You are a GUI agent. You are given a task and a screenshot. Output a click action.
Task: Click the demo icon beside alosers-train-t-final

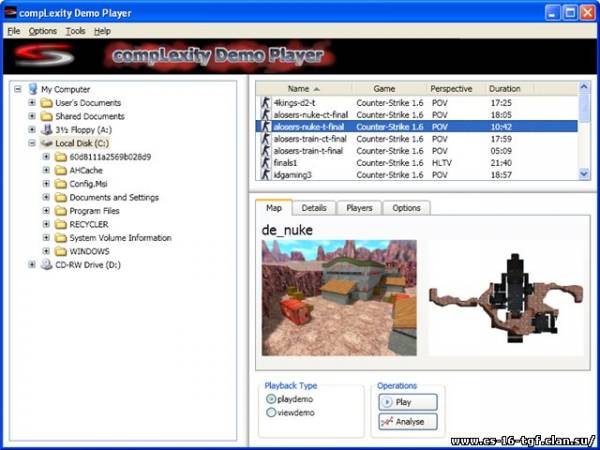265,151
